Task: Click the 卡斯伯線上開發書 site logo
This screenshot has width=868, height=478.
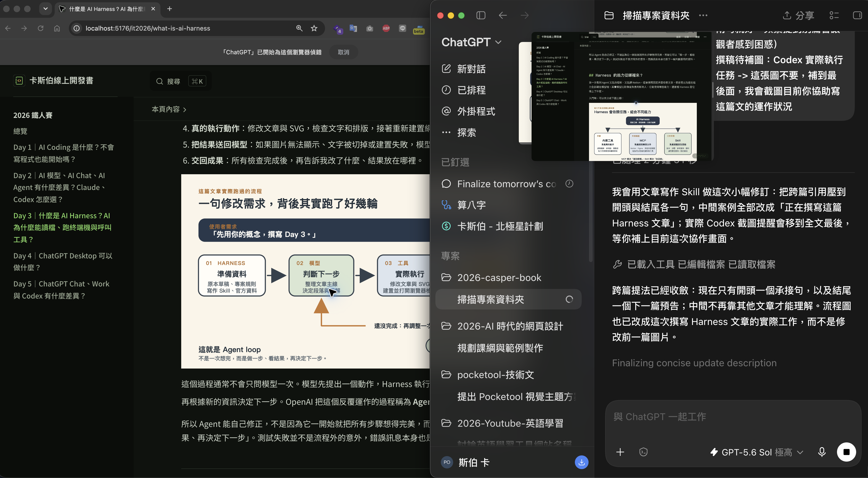Action: click(x=53, y=81)
